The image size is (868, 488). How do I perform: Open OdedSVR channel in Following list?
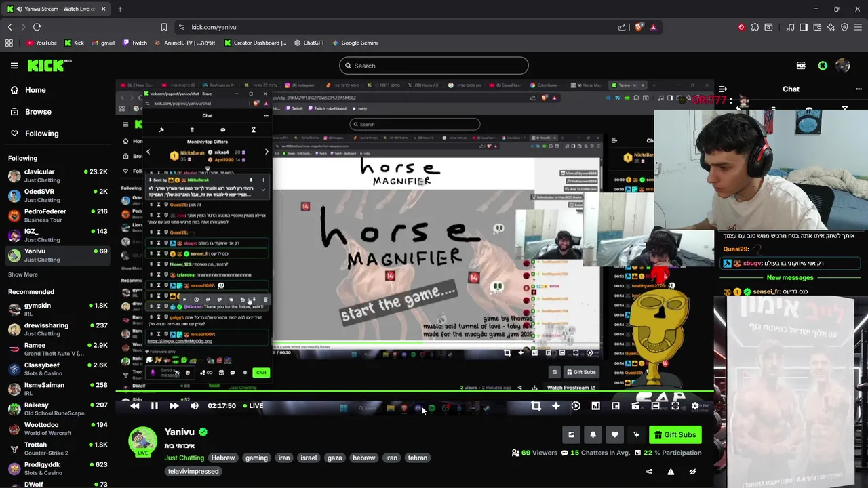click(x=58, y=196)
